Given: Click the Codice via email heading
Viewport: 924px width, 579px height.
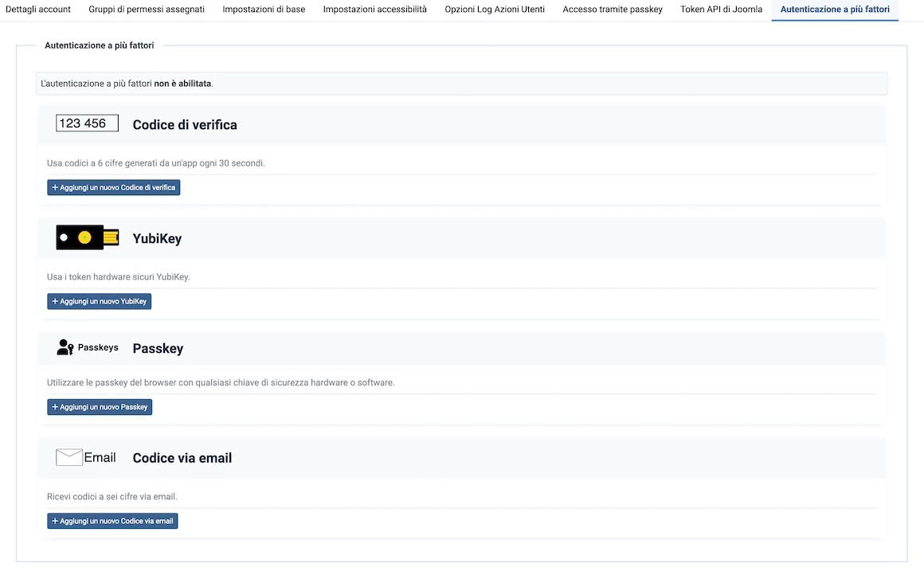Looking at the screenshot, I should 182,458.
